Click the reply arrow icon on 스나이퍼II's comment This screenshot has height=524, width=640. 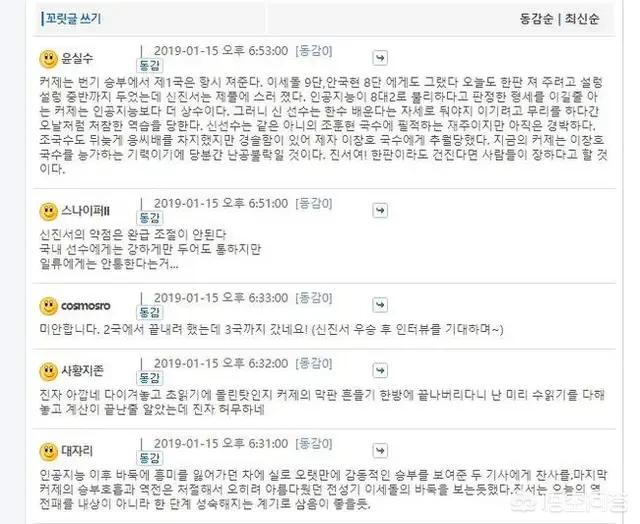tap(380, 211)
